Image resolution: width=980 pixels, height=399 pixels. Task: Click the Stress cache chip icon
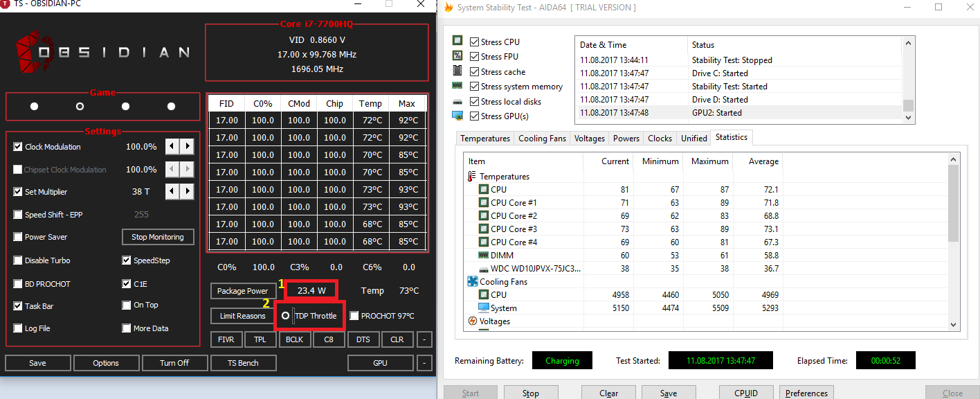tap(457, 71)
